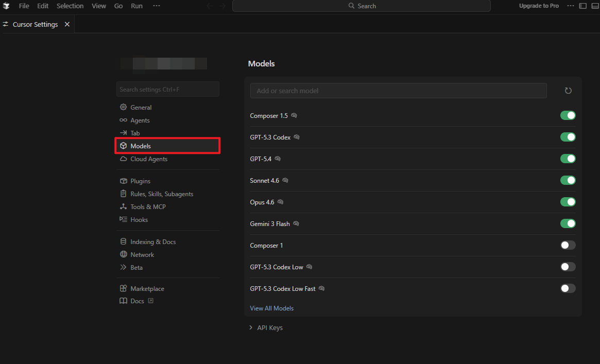
Task: Open the View menu
Action: pos(99,6)
